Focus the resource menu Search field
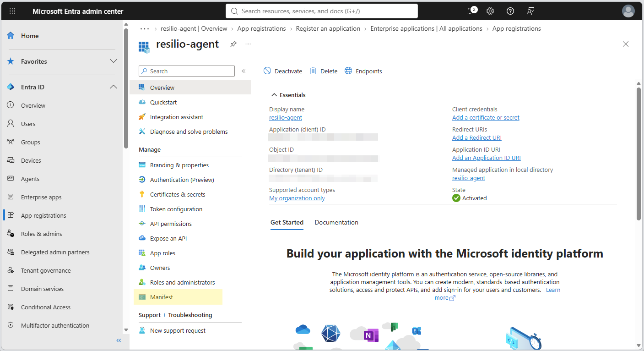 click(x=187, y=71)
